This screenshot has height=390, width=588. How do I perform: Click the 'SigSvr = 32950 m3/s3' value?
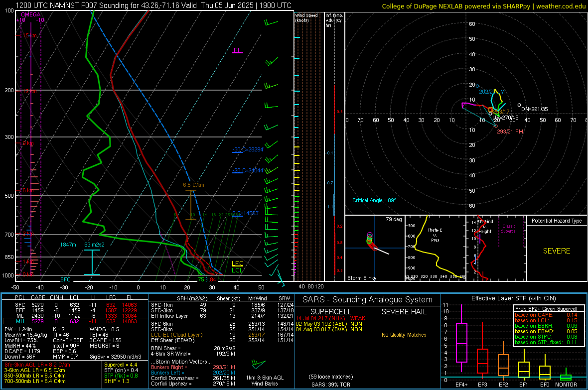(x=116, y=357)
